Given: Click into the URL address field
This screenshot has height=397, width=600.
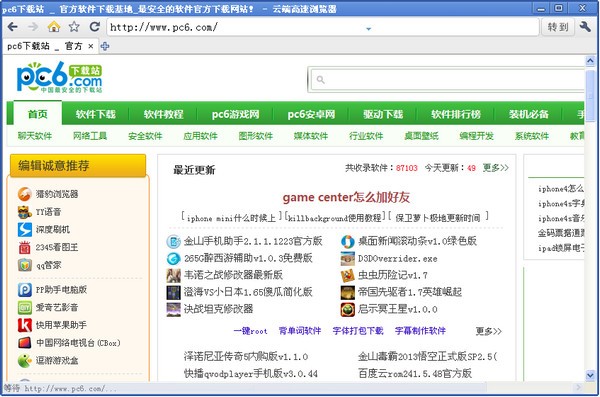Looking at the screenshot, I should tap(323, 27).
